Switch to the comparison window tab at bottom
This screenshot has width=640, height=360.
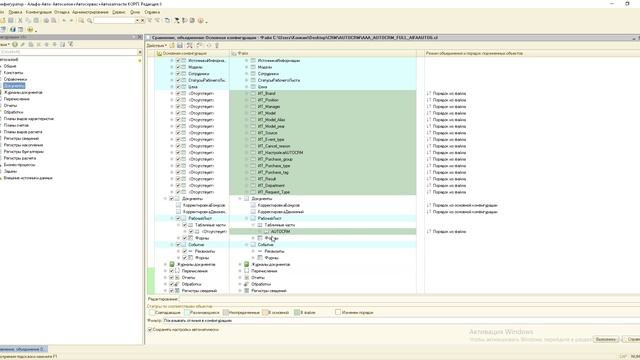point(23,349)
